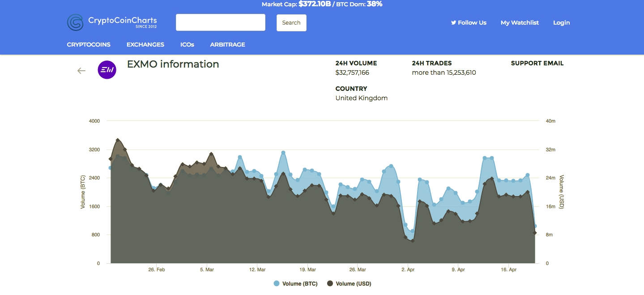This screenshot has height=295, width=644.
Task: Click the 2. Apr x-axis label
Action: (x=408, y=269)
